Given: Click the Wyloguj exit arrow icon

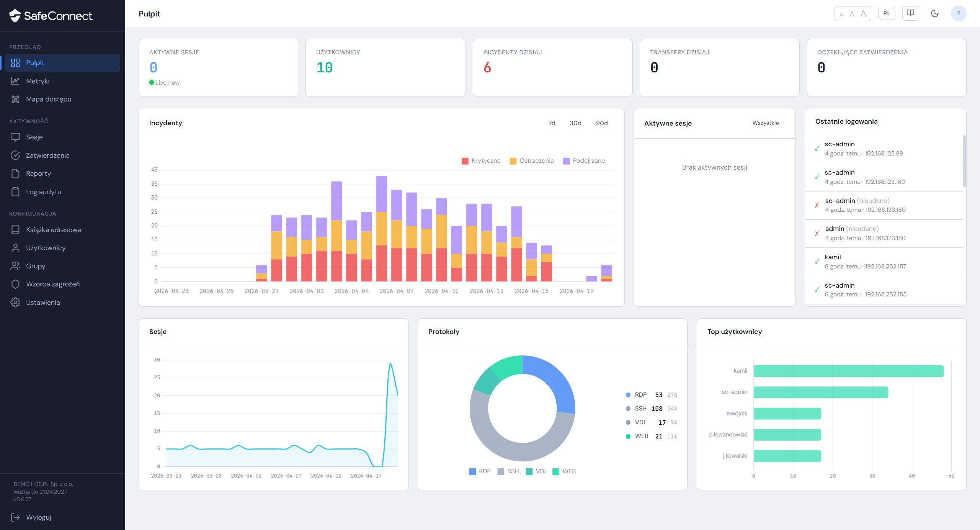Looking at the screenshot, I should pos(15,517).
